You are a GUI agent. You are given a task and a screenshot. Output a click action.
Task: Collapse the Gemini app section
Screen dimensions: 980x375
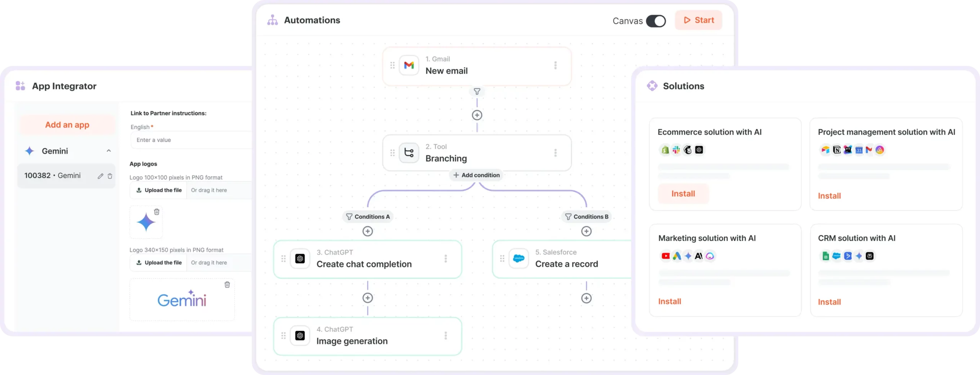109,151
